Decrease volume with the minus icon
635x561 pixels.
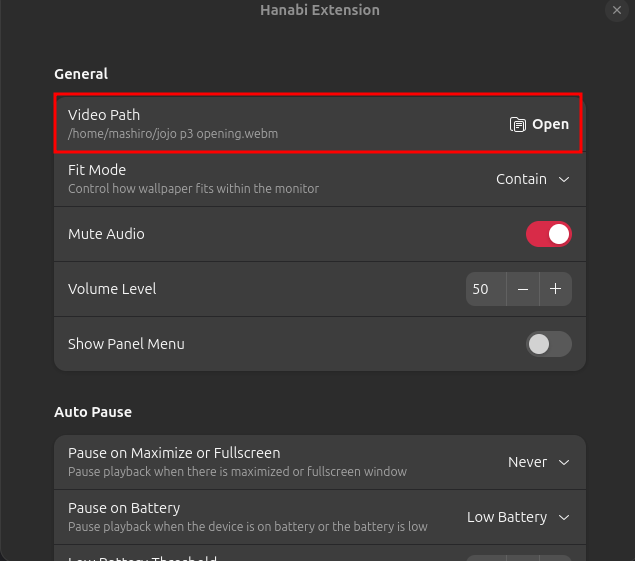[x=523, y=289]
